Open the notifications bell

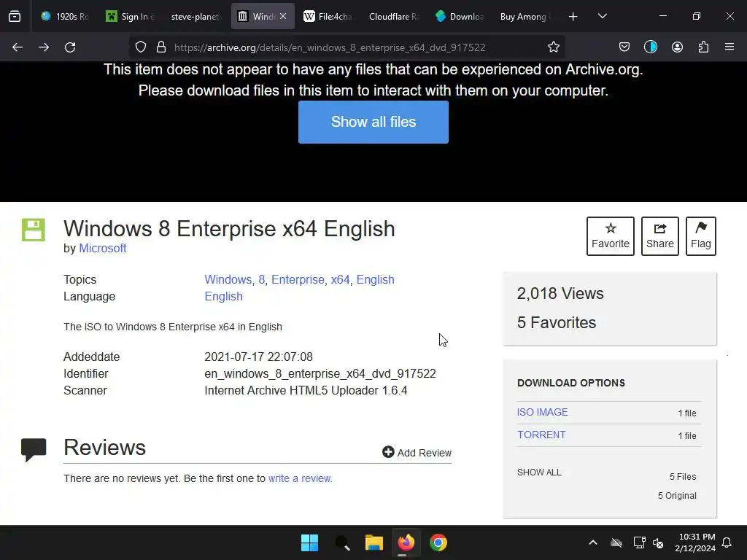click(x=727, y=542)
